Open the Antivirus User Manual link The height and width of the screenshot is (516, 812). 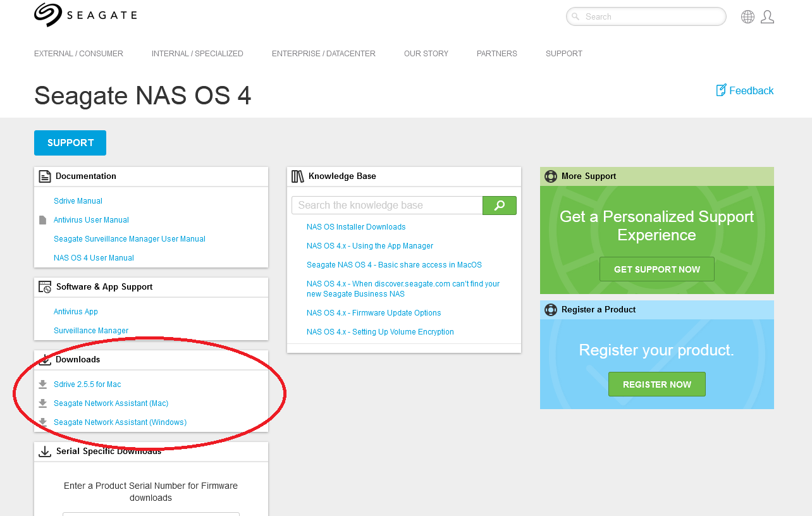click(91, 220)
